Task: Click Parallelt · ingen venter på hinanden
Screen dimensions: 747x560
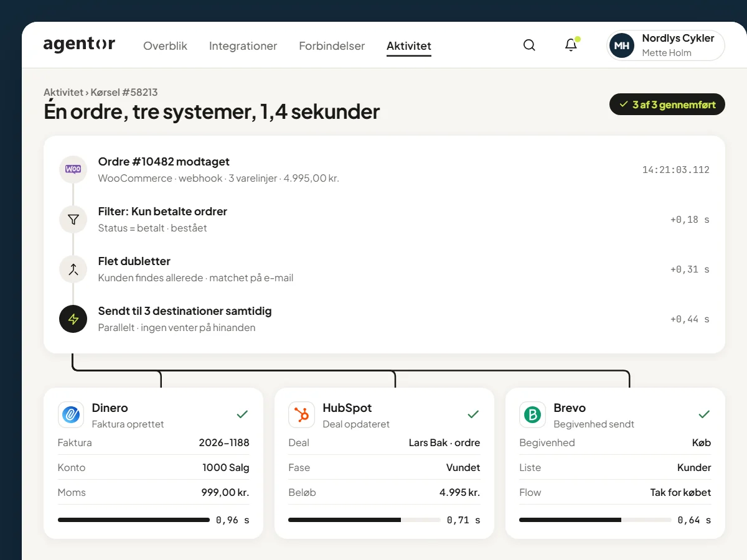Action: pos(177,328)
